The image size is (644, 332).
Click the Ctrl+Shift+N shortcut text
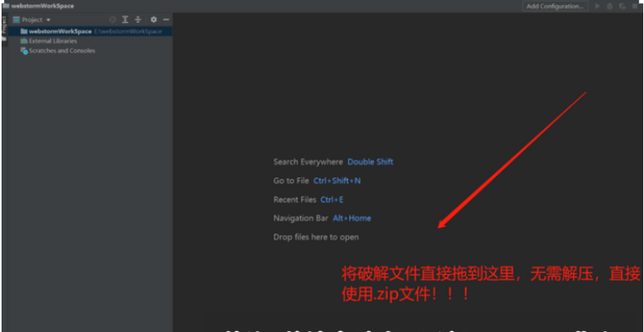337,181
